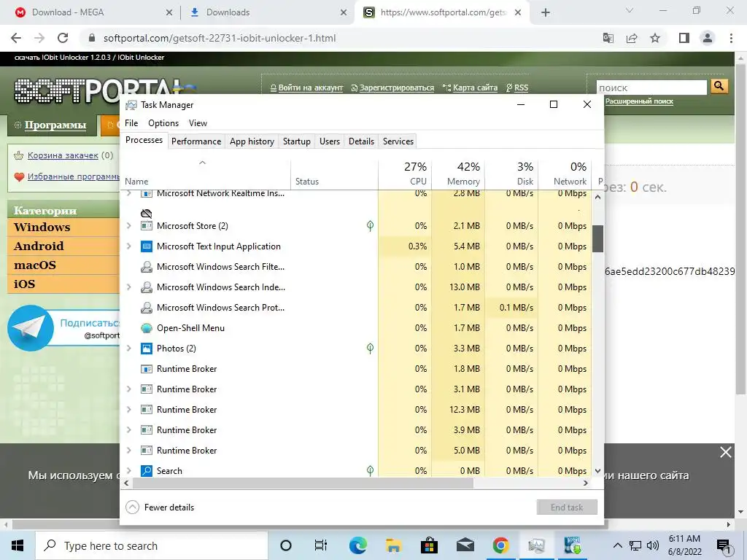Expand the Runtime Broker row using 12.3 MB
The height and width of the screenshot is (560, 747).
128,410
